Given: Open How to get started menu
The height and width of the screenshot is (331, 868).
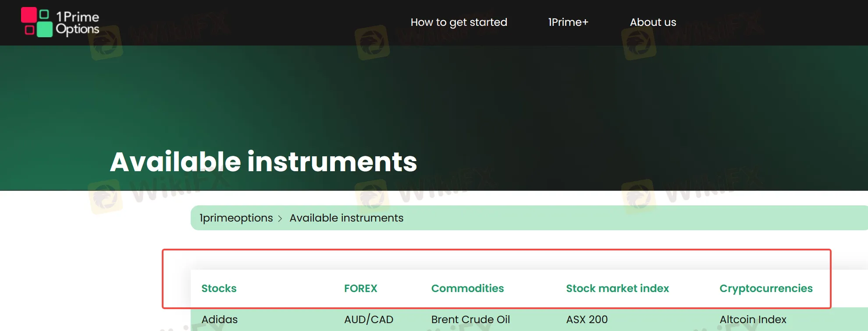Looking at the screenshot, I should [x=459, y=22].
